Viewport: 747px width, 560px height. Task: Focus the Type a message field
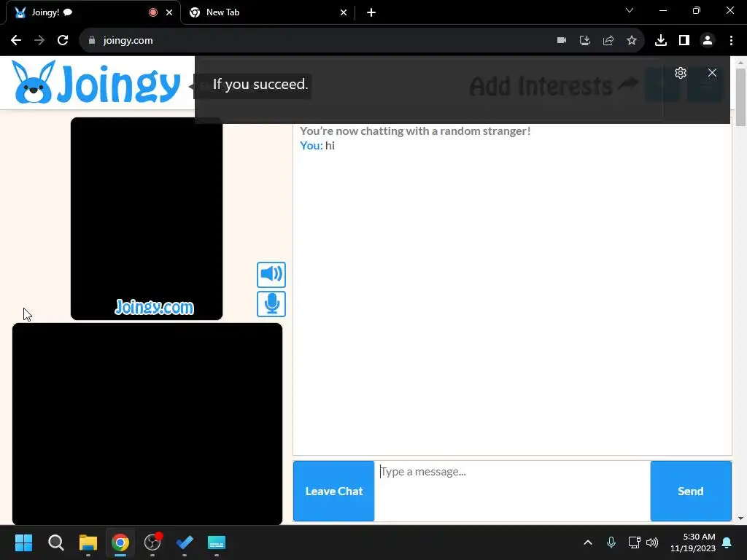(x=512, y=491)
